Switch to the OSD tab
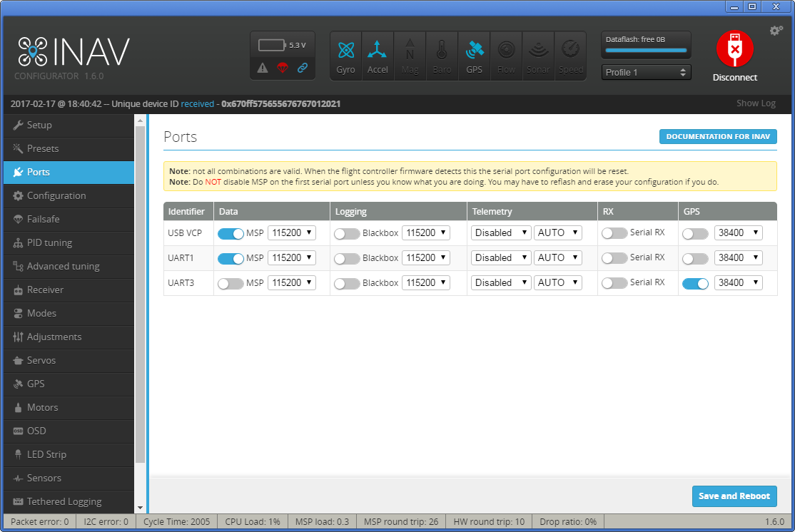The width and height of the screenshot is (795, 532). [x=69, y=431]
